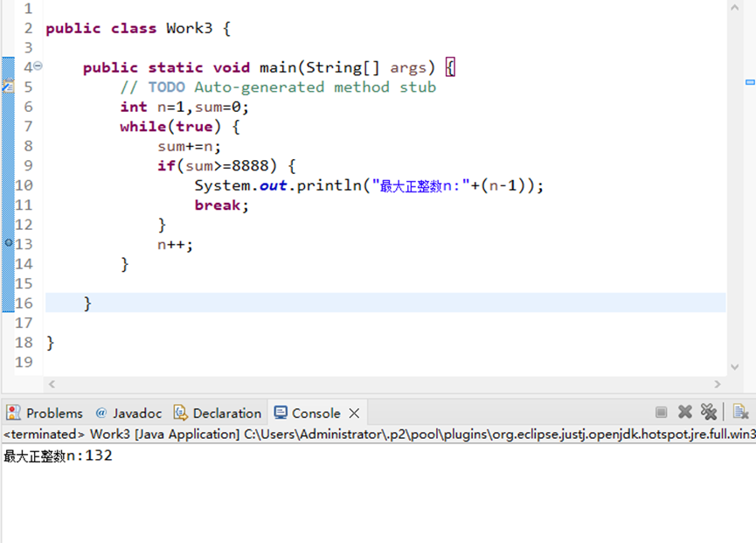Click the Remove Launch icon
The height and width of the screenshot is (543, 756).
[685, 412]
